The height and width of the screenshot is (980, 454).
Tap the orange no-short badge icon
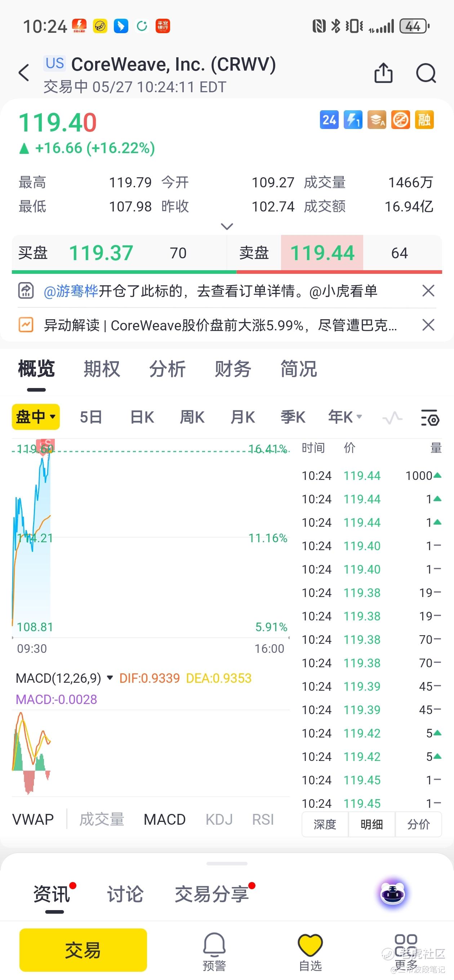point(401,120)
